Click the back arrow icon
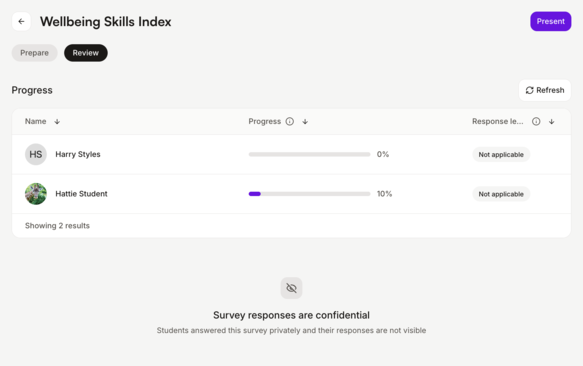Viewport: 583px width, 366px height. click(x=21, y=22)
